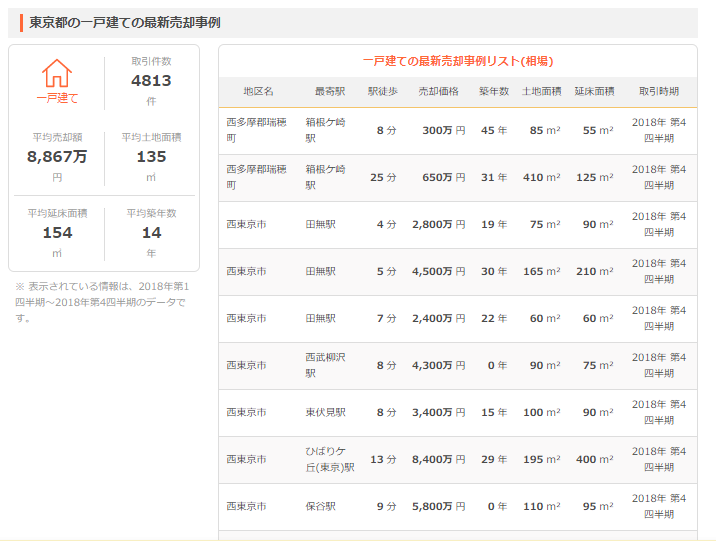Click the 一戸建ての最新売却事例リスト(相場) title

[458, 61]
